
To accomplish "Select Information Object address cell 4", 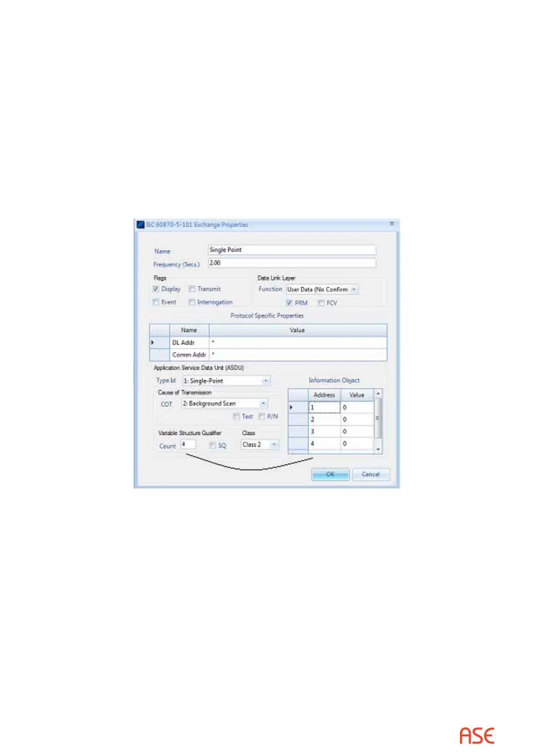I will (x=324, y=444).
